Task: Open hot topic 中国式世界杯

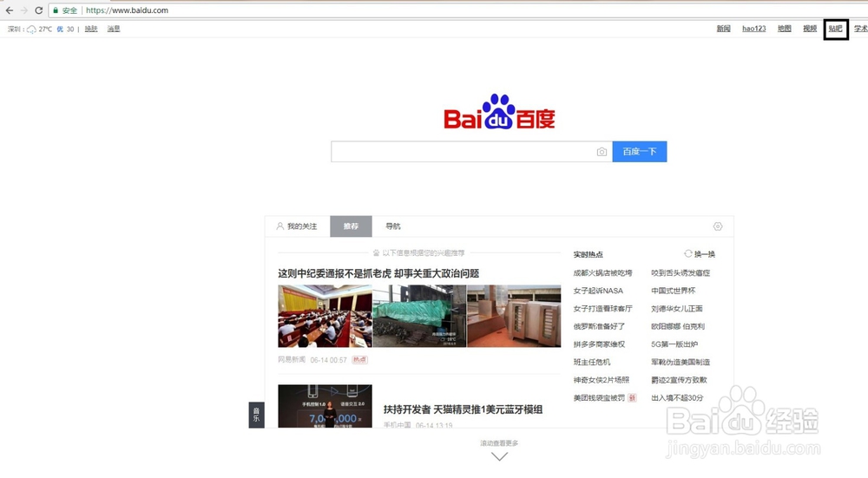Action: click(x=674, y=291)
